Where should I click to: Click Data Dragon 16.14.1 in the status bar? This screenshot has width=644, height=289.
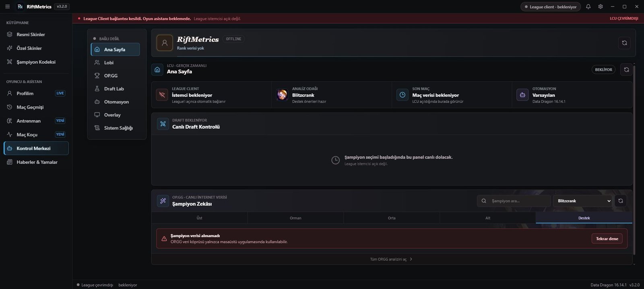point(609,285)
